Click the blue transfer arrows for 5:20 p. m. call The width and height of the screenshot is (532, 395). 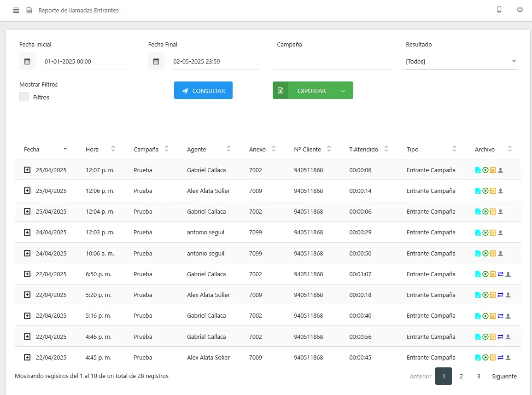point(500,295)
